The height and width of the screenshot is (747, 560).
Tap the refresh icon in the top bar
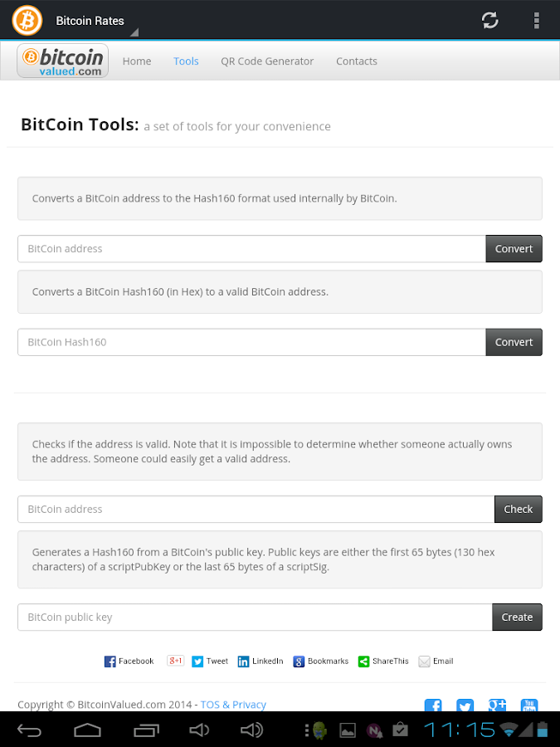point(490,21)
